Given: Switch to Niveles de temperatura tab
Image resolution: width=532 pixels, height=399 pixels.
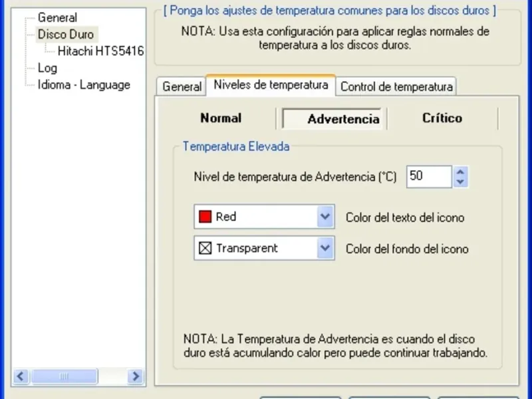Looking at the screenshot, I should (x=271, y=85).
